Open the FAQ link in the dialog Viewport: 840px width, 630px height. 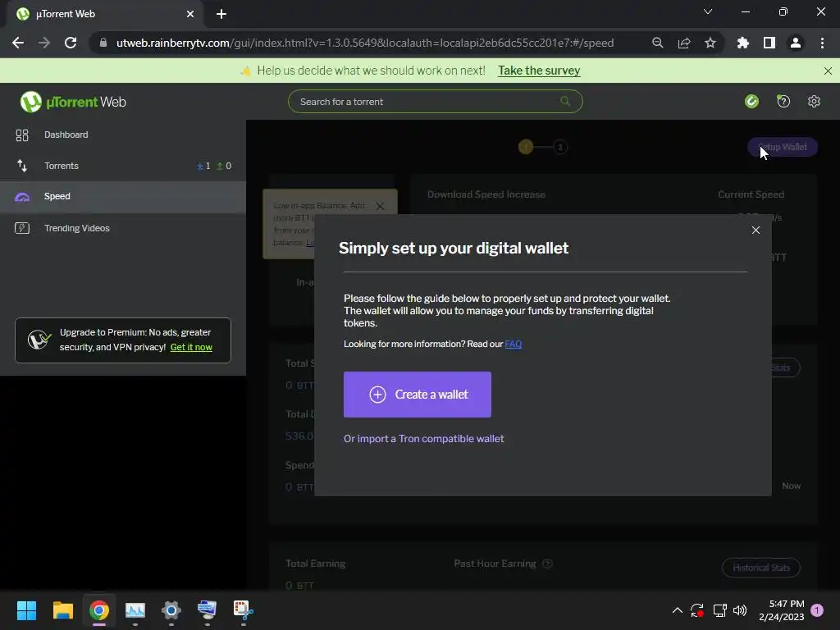(x=513, y=344)
